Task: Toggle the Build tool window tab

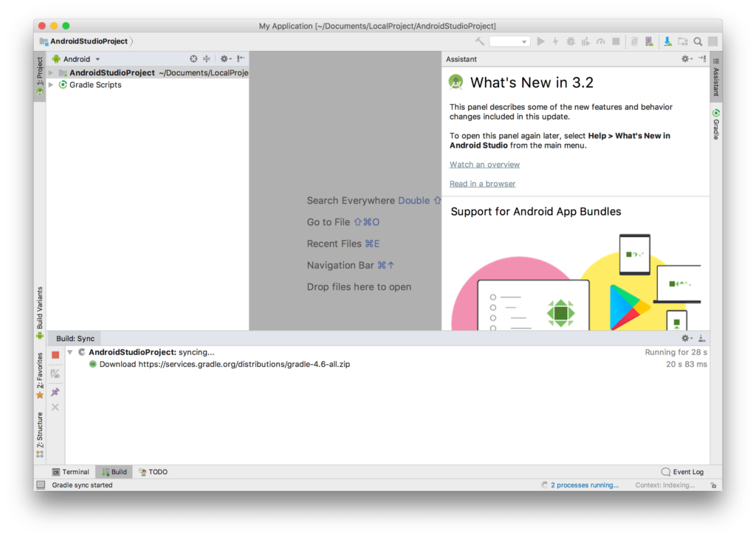Action: click(114, 472)
